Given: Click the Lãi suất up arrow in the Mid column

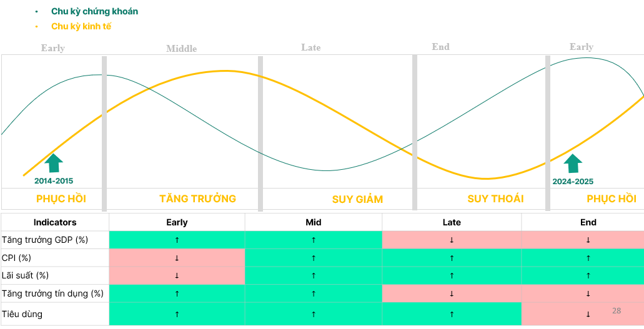Looking at the screenshot, I should tap(313, 275).
